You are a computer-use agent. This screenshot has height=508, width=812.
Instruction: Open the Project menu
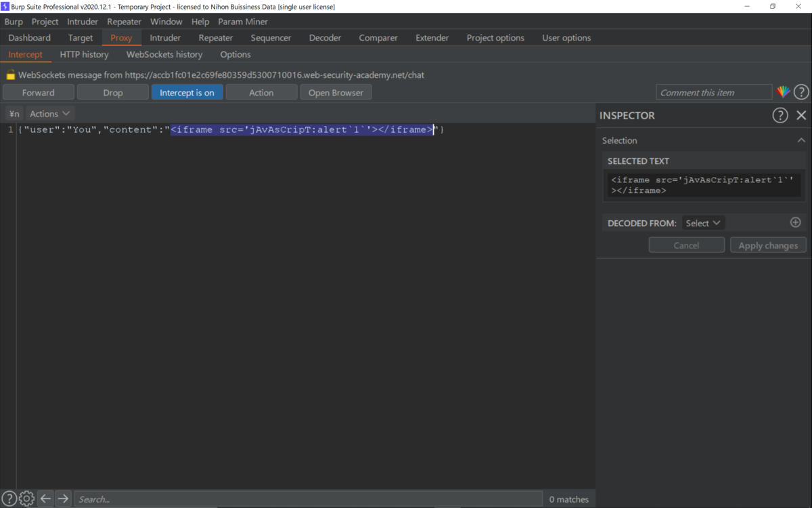tap(45, 22)
